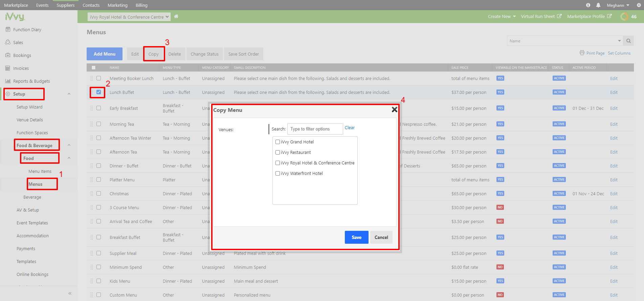
Task: Click Save Sort Order button
Action: 244,54
